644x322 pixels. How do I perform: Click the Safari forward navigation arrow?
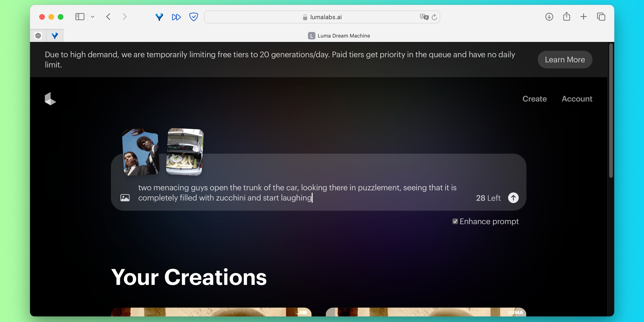click(124, 17)
